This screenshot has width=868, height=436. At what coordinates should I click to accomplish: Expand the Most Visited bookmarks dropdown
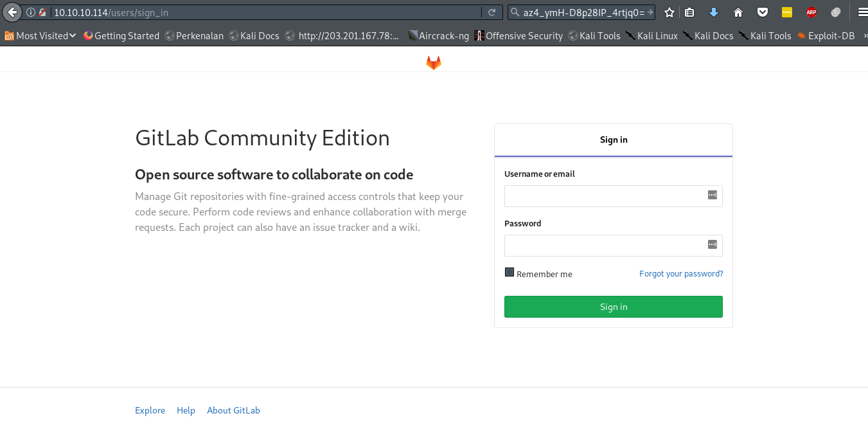coord(40,36)
